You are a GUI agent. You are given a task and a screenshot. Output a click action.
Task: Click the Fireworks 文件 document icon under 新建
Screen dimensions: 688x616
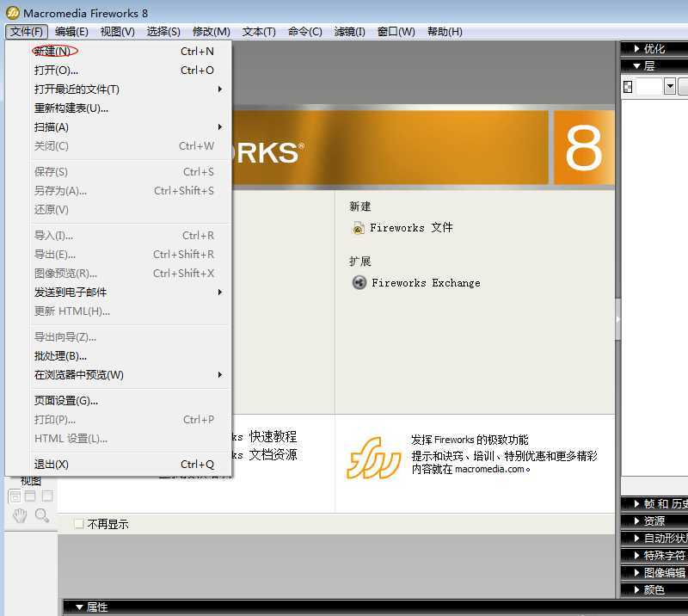[359, 228]
